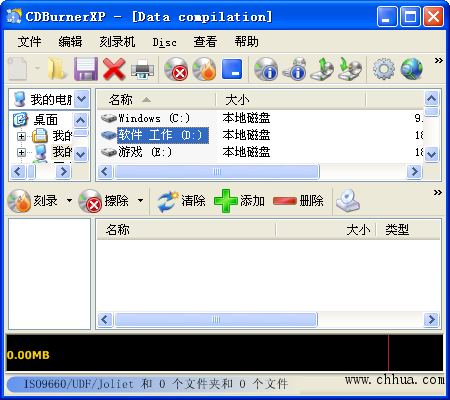Click the save floppy disk icon

[86, 69]
